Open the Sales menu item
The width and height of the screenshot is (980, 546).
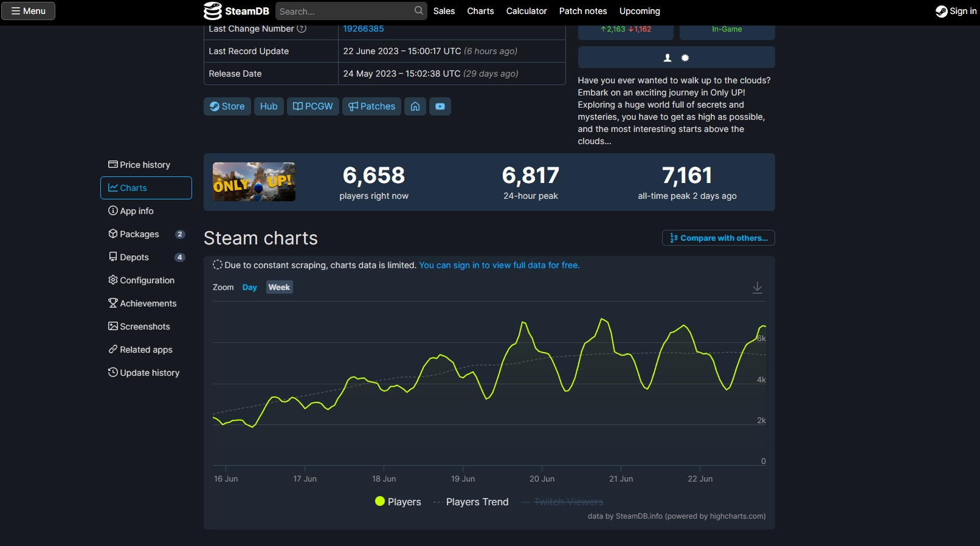[444, 11]
